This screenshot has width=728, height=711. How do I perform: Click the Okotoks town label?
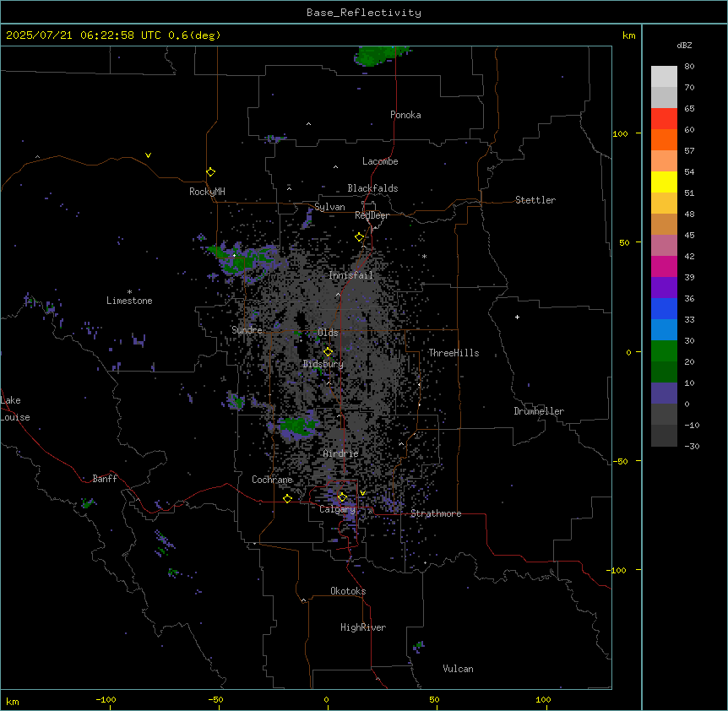coord(348,591)
